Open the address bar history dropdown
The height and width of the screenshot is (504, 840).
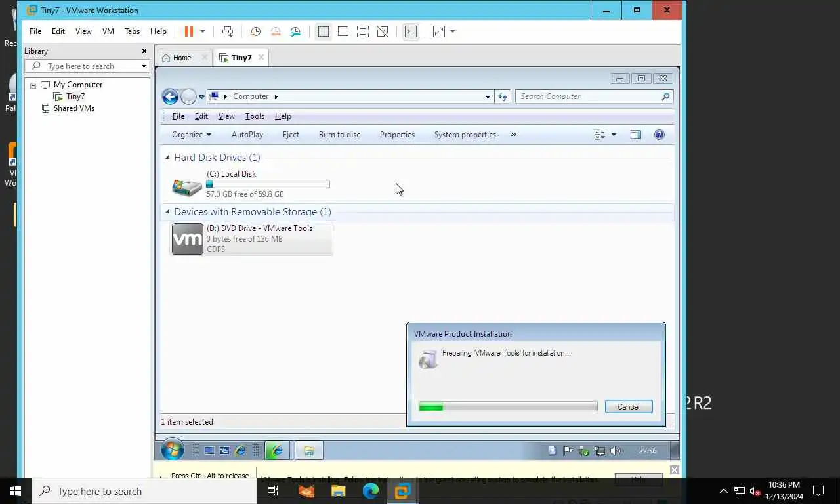point(488,97)
